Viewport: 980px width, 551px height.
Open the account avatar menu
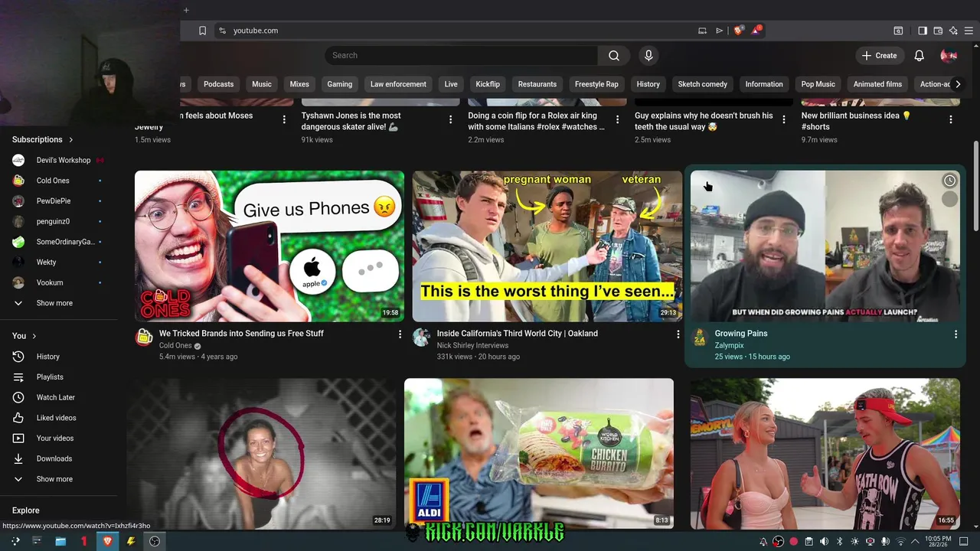pyautogui.click(x=949, y=55)
